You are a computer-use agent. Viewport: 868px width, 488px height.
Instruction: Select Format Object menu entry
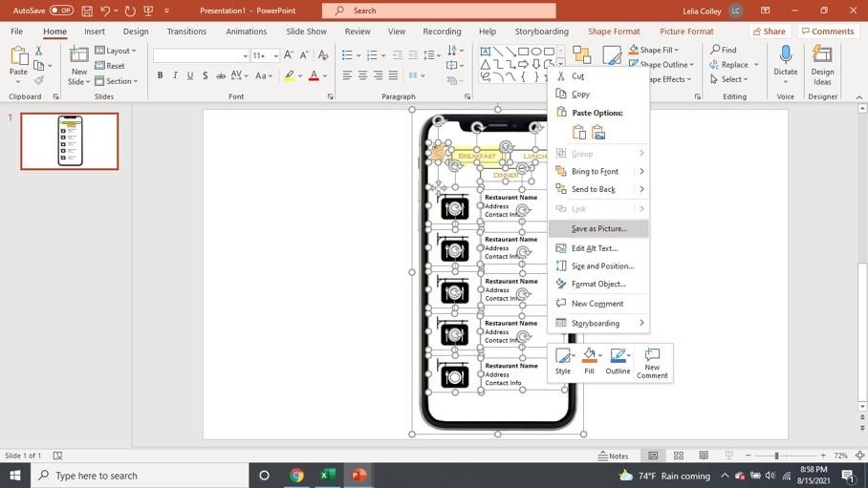click(x=598, y=284)
